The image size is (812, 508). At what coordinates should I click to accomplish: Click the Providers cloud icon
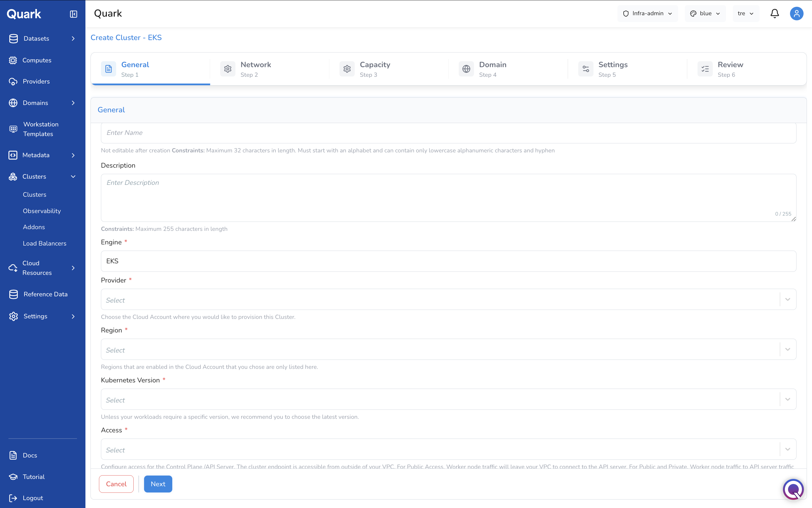point(13,82)
